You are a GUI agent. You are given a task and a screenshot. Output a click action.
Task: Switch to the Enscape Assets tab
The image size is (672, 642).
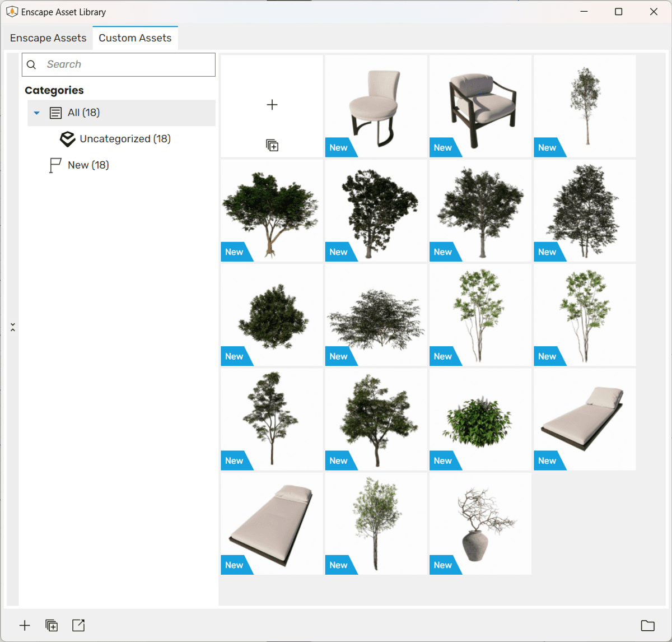pos(48,38)
